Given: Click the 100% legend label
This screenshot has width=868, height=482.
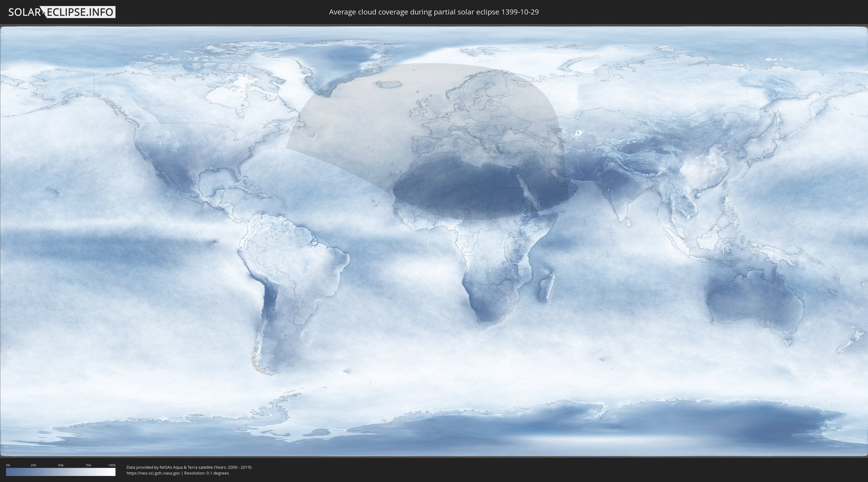Looking at the screenshot, I should [x=112, y=465].
